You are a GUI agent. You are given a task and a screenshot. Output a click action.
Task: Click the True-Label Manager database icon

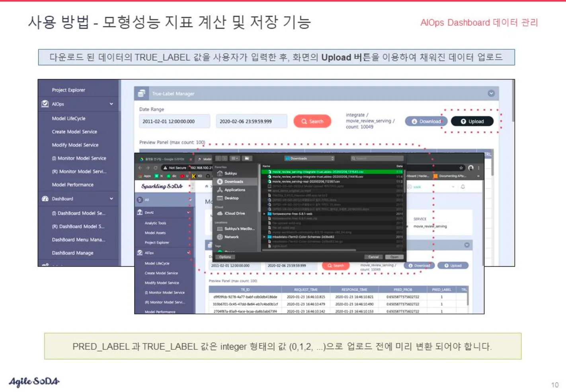[141, 94]
